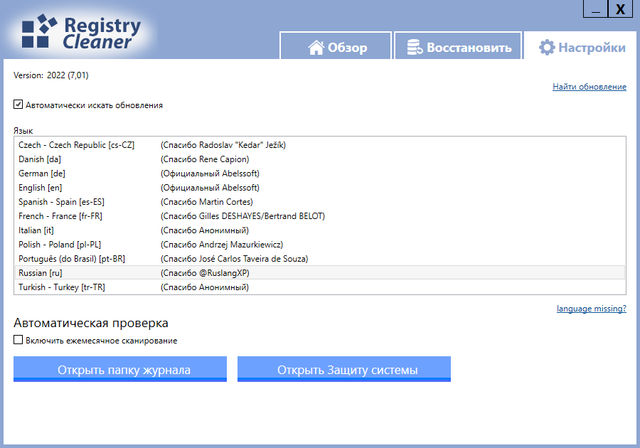Click the gear icon on Настройки tab

[x=547, y=47]
